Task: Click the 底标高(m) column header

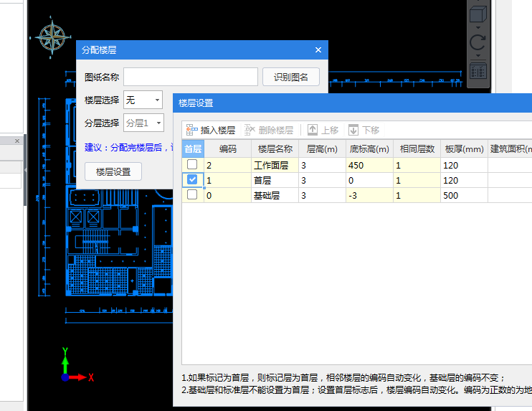Action: tap(369, 149)
